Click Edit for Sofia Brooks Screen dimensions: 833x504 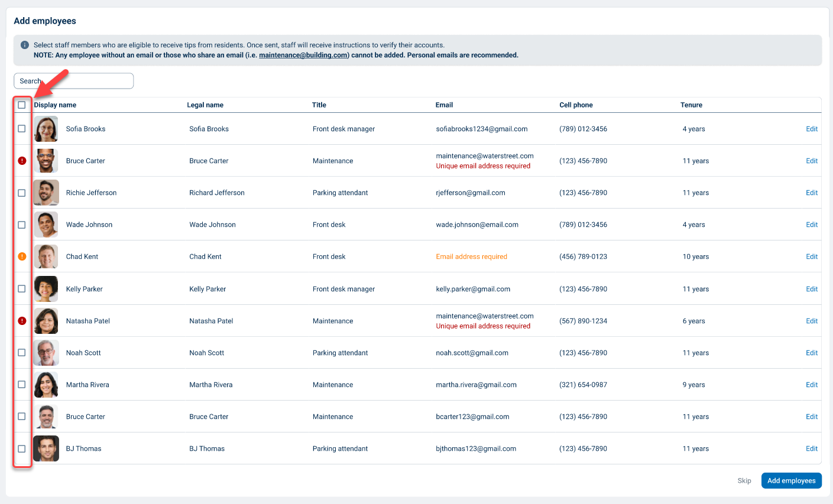point(812,129)
